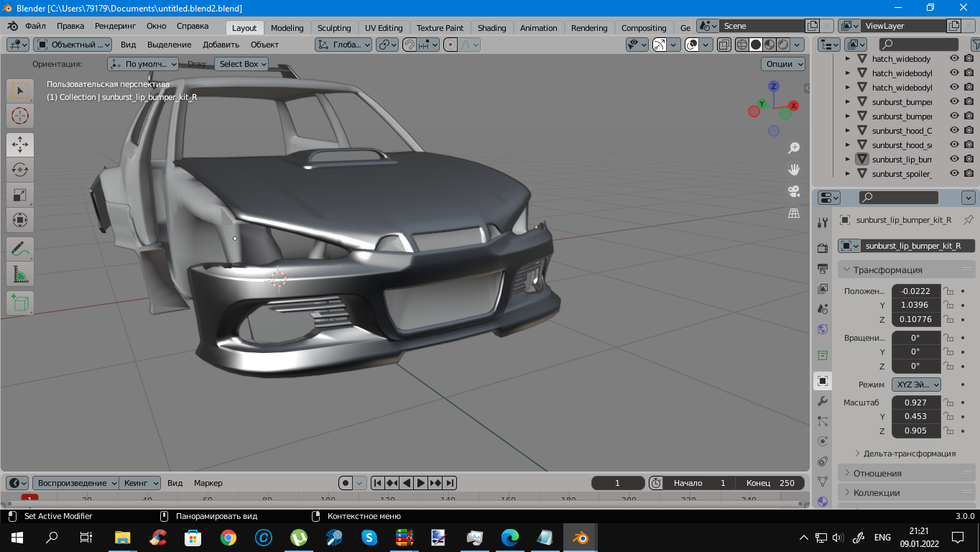This screenshot has width=980, height=552.
Task: Click the Опции button in viewport
Action: pos(783,64)
